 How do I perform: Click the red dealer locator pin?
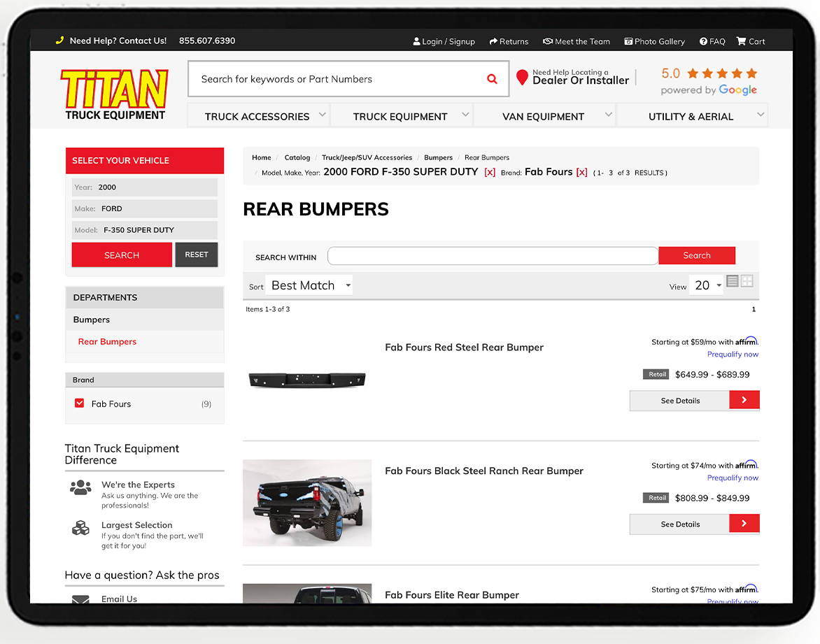[x=522, y=78]
